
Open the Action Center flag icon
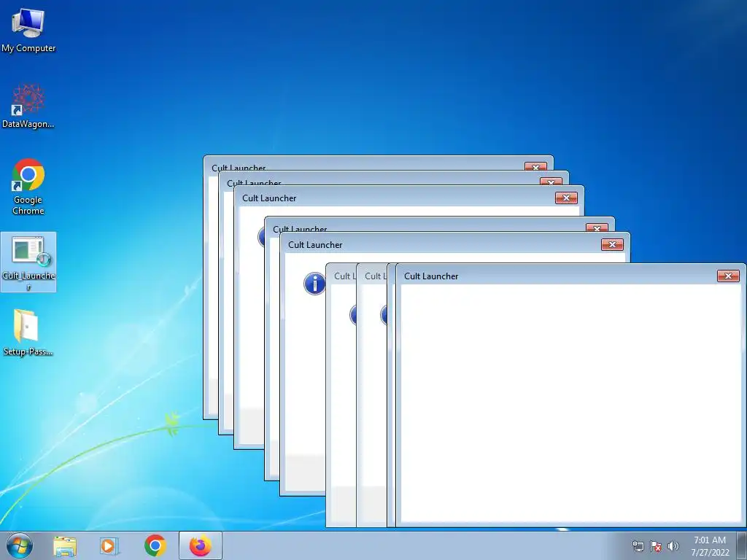[x=656, y=546]
